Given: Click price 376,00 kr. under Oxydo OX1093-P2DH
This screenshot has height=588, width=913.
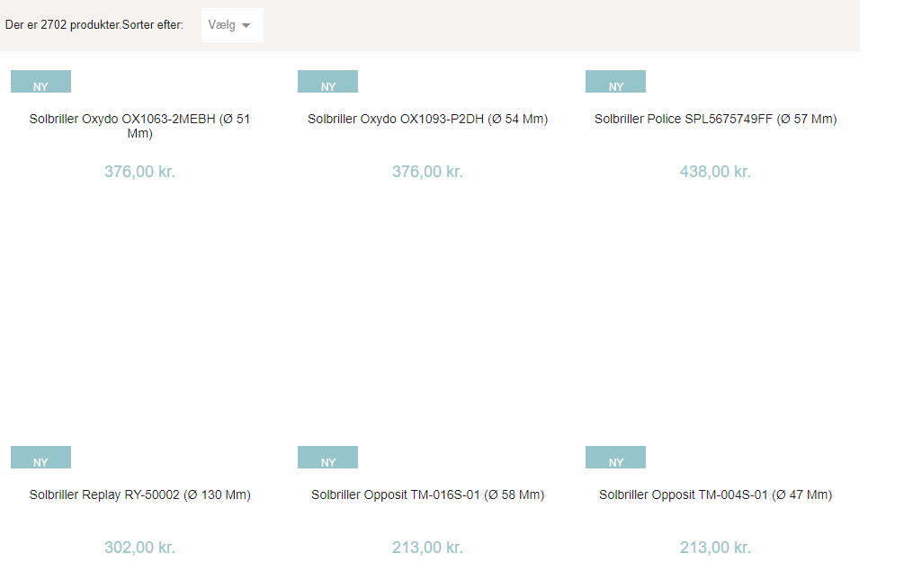Looking at the screenshot, I should [427, 172].
